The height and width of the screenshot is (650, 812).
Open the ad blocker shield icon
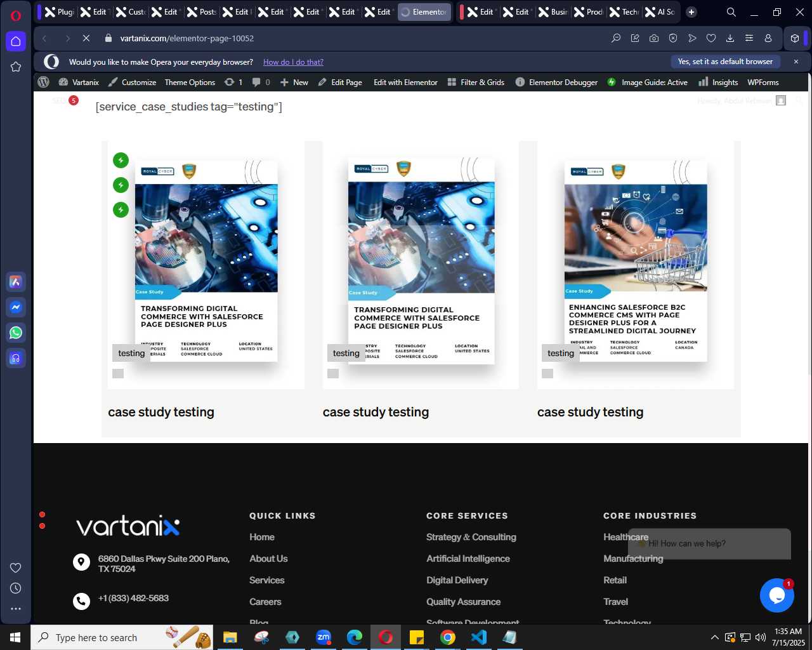tap(673, 38)
